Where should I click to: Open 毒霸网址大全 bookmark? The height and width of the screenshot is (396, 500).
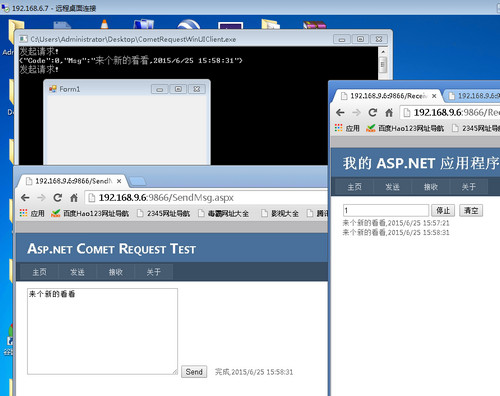tap(223, 213)
